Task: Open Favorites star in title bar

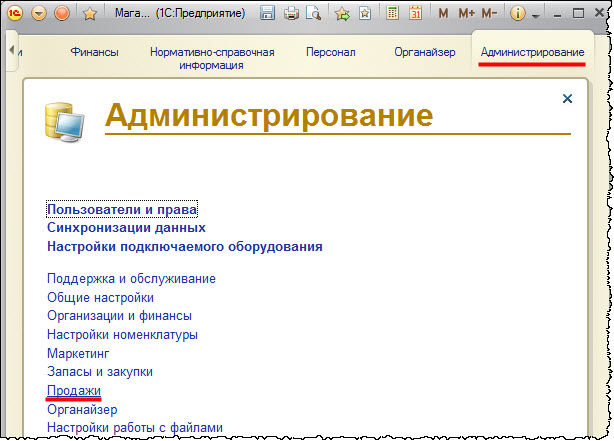Action: coord(90,14)
